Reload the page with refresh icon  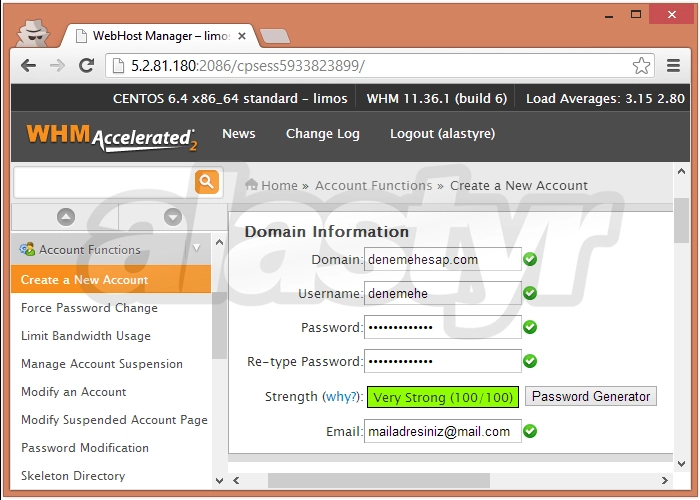point(86,66)
